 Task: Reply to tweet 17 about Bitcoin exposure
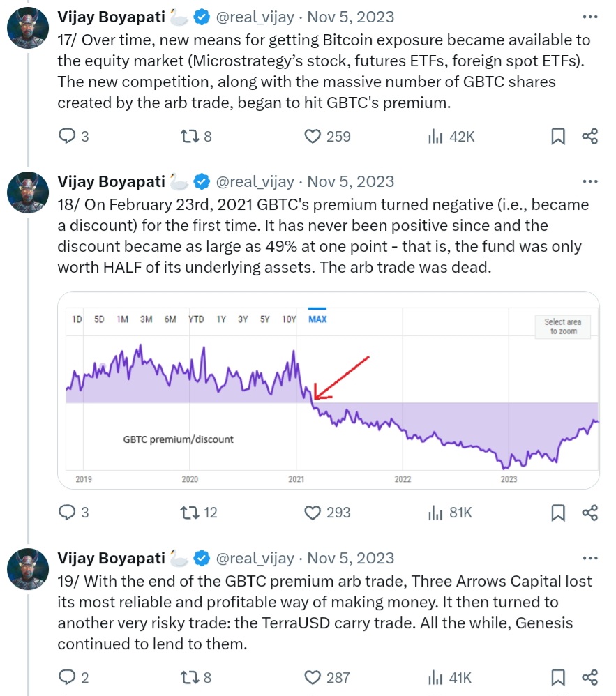[67, 136]
